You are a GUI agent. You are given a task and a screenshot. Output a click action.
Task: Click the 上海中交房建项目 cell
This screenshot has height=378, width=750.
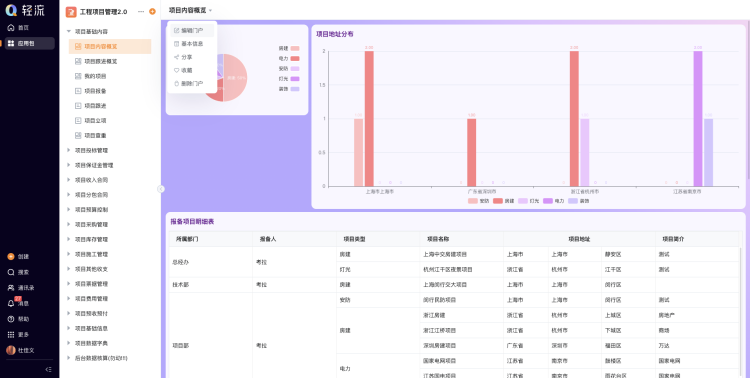[462, 255]
